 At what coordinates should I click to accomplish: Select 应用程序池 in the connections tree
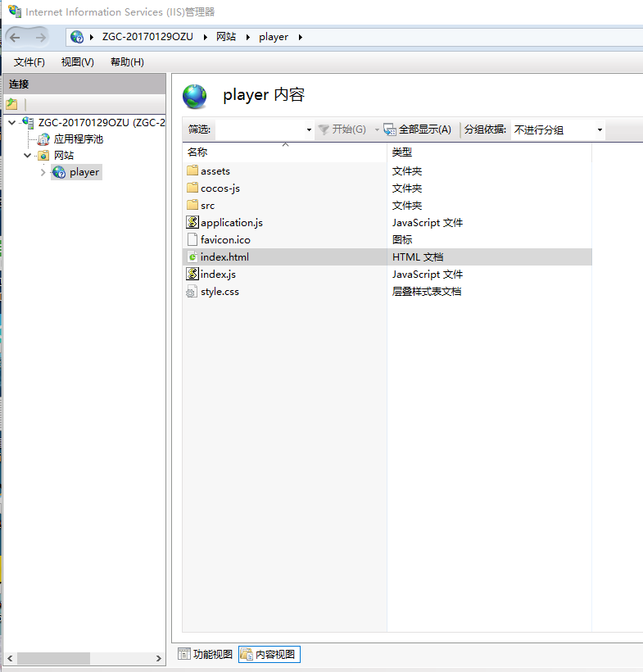coord(79,139)
